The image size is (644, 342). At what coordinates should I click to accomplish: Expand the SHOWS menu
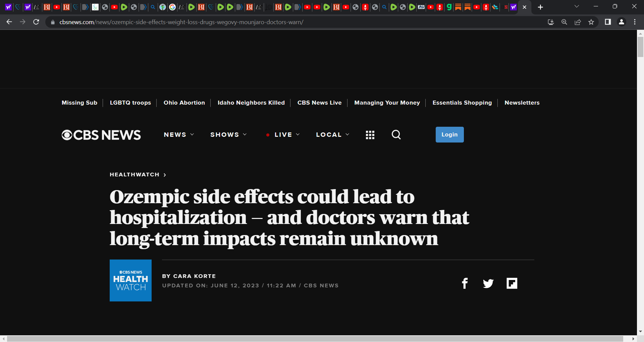tap(228, 134)
